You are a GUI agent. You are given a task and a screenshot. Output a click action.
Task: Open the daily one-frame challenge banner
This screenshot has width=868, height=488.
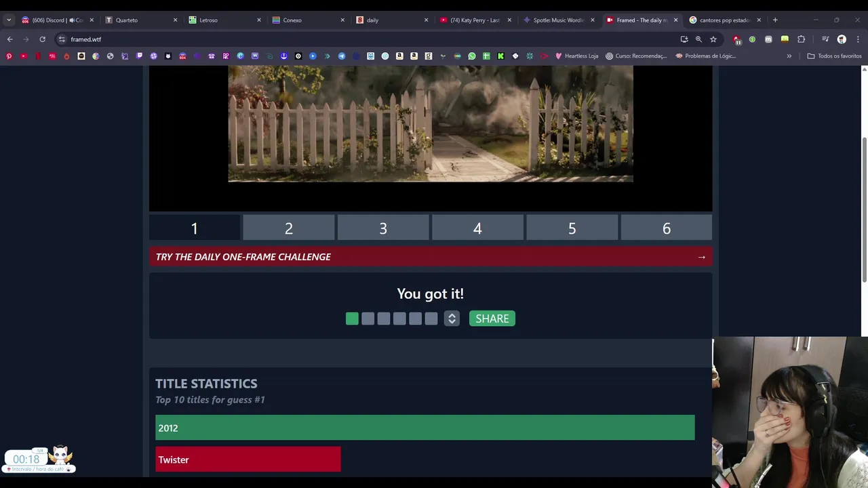(431, 257)
